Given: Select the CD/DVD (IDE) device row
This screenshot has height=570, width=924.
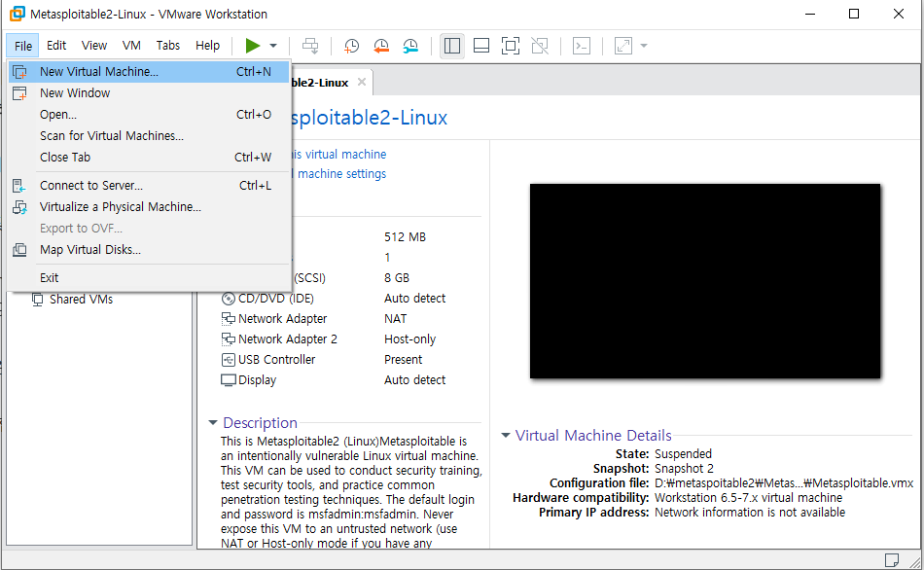Looking at the screenshot, I should (x=333, y=299).
